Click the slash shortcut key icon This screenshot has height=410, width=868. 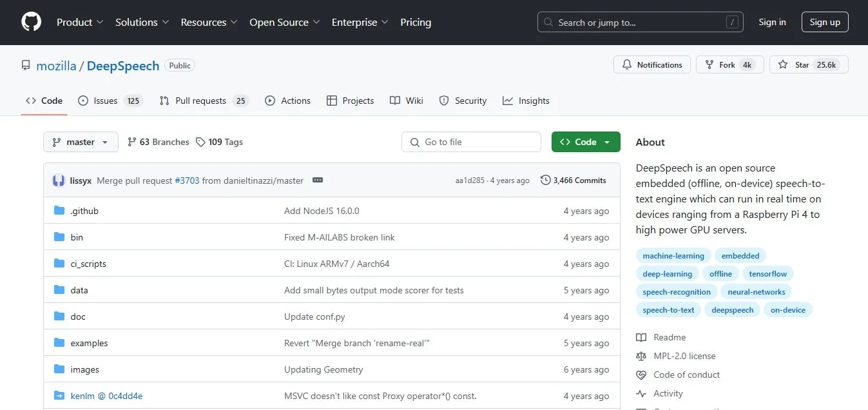point(731,23)
